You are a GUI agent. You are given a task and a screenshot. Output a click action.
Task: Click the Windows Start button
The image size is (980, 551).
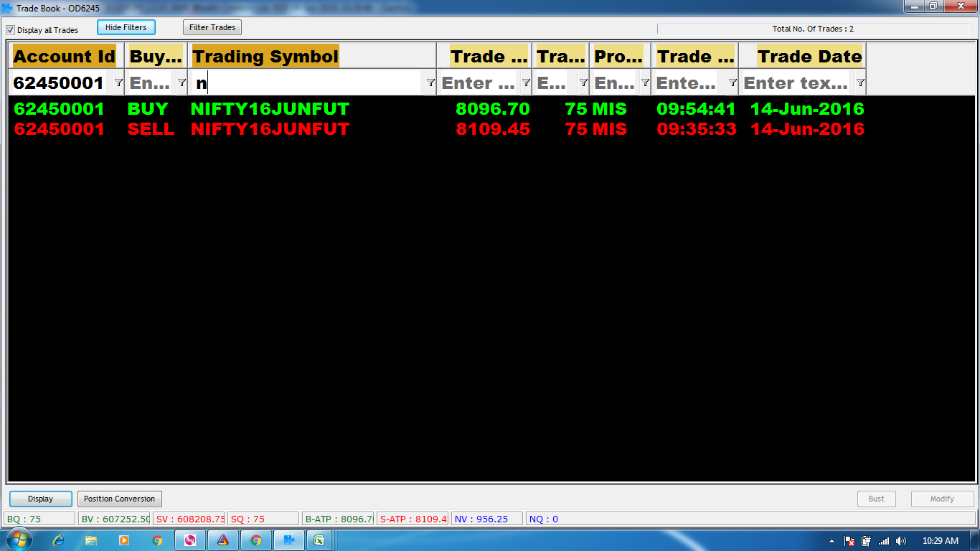click(17, 540)
